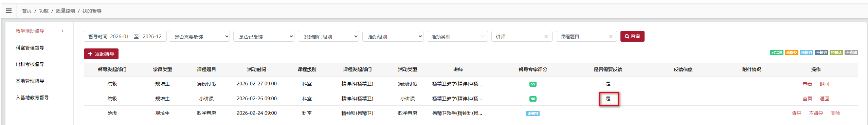
Task: Click the 讲师 cell in the 教学查房 row
Action: pos(457,113)
